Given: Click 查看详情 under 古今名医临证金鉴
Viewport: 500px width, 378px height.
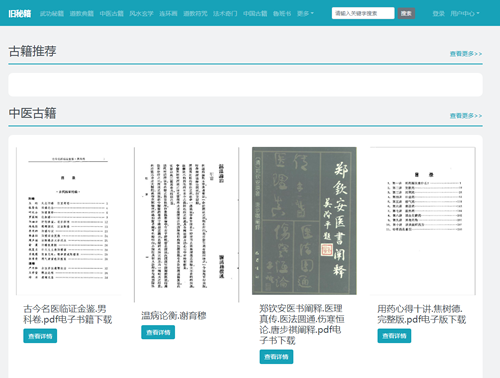Looking at the screenshot, I should point(40,336).
